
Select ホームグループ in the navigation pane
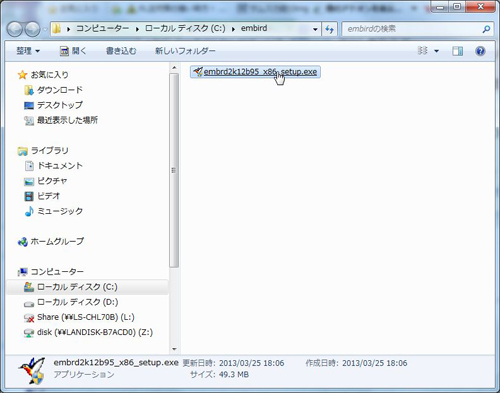[x=57, y=241]
